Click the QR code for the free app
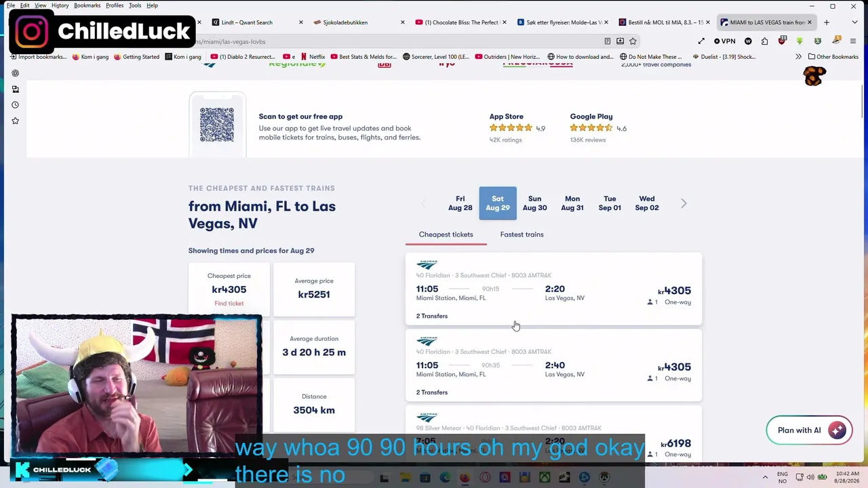868x488 pixels. pos(217,125)
